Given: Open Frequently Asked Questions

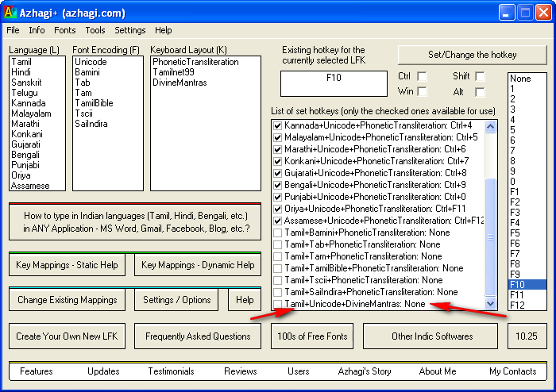Looking at the screenshot, I should coord(198,336).
